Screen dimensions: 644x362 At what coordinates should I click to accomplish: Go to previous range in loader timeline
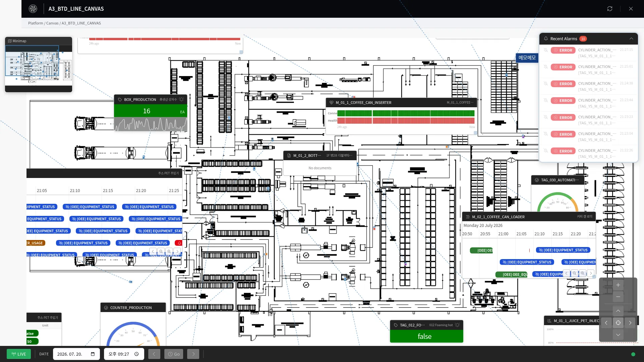567,274
